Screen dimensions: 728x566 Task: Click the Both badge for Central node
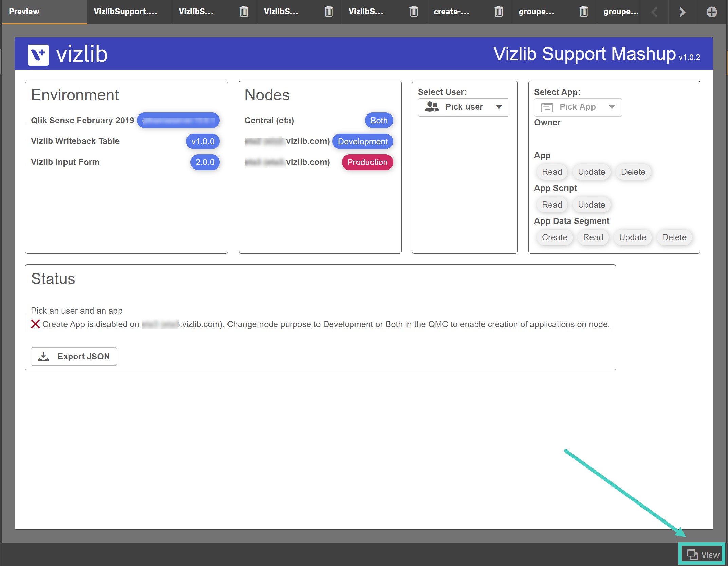(379, 120)
